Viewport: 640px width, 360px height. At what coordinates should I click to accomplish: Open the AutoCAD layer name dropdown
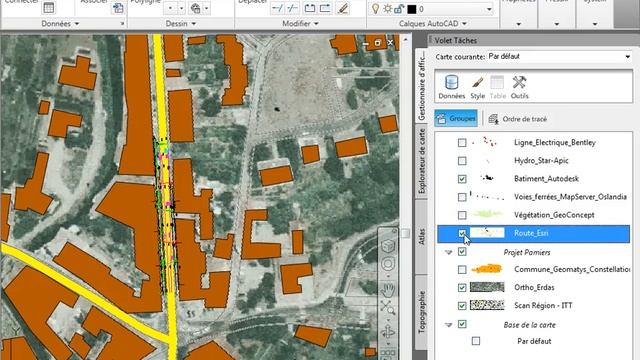pos(489,9)
